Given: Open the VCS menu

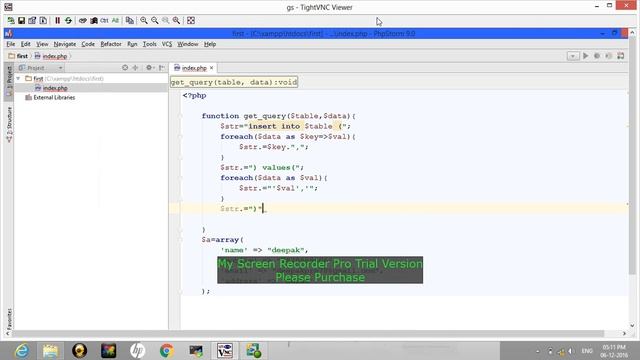Looking at the screenshot, I should click(167, 44).
